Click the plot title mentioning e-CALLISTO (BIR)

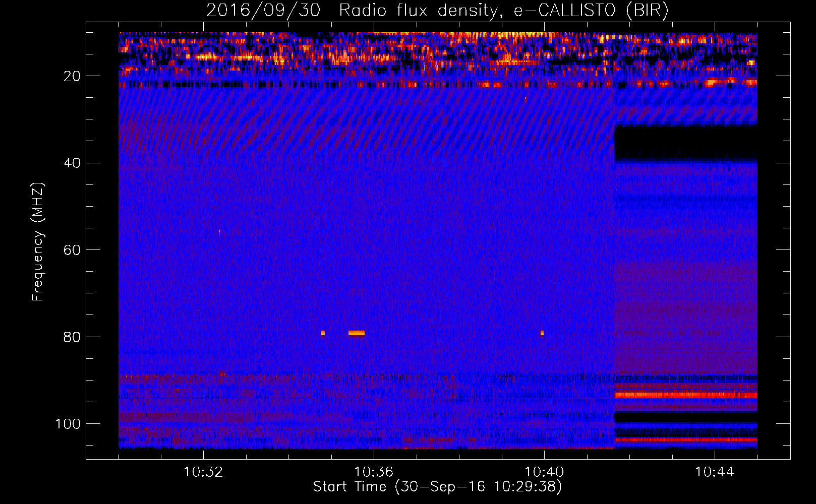tap(437, 10)
